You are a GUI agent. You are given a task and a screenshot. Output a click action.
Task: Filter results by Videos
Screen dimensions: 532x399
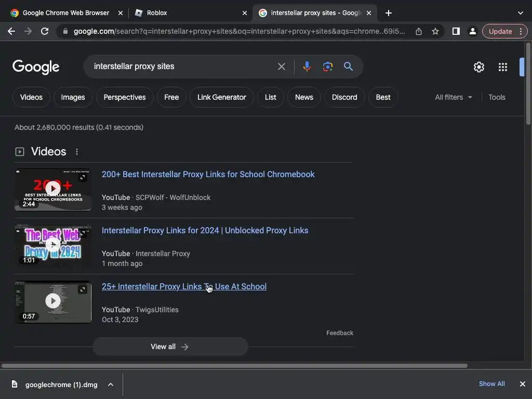(x=31, y=97)
